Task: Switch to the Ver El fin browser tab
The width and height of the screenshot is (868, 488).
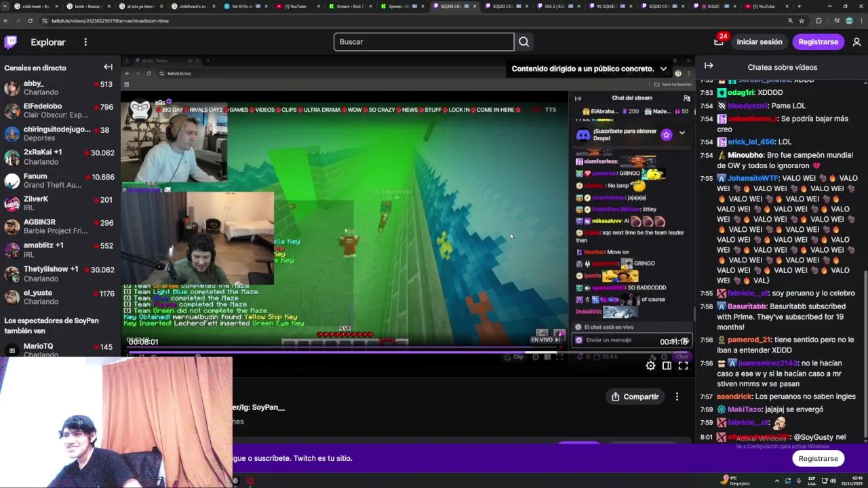Action: pos(245,6)
